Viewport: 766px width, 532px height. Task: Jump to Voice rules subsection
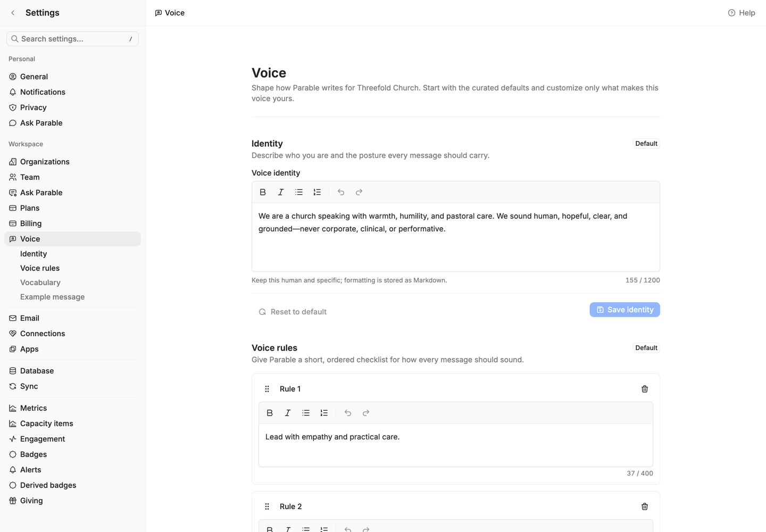pyautogui.click(x=40, y=268)
